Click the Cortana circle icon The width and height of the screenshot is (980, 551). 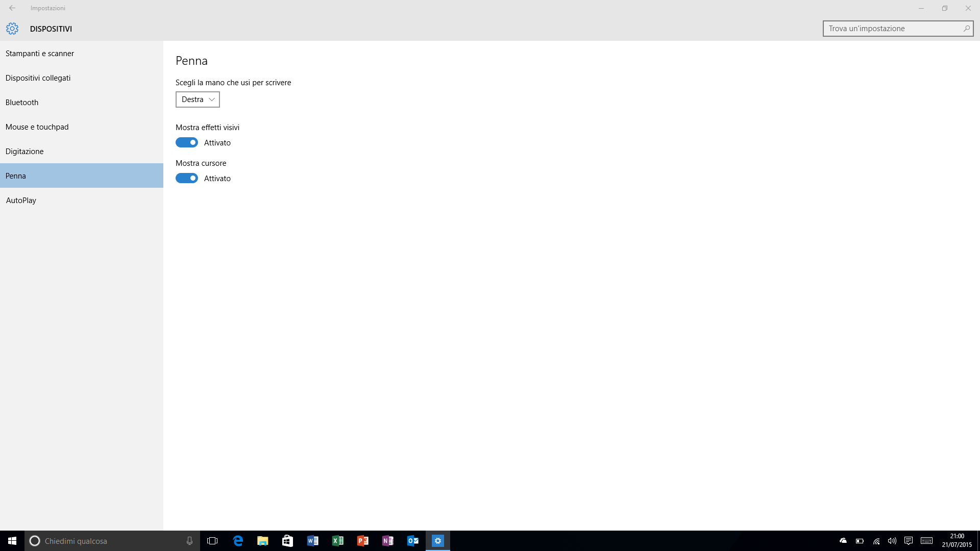coord(35,541)
